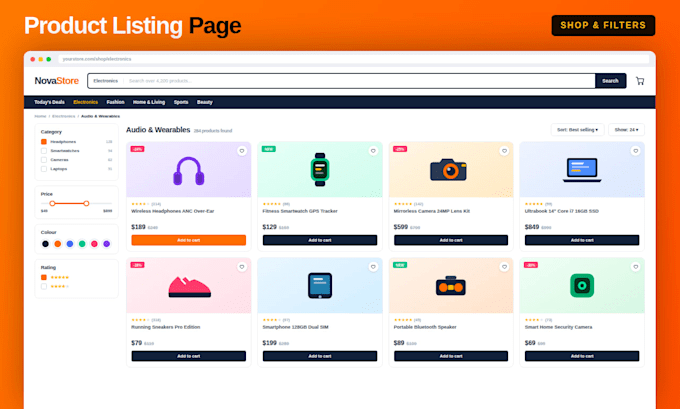The width and height of the screenshot is (680, 409).
Task: Favorite the Ultrabook with heart icon
Action: pyautogui.click(x=635, y=151)
